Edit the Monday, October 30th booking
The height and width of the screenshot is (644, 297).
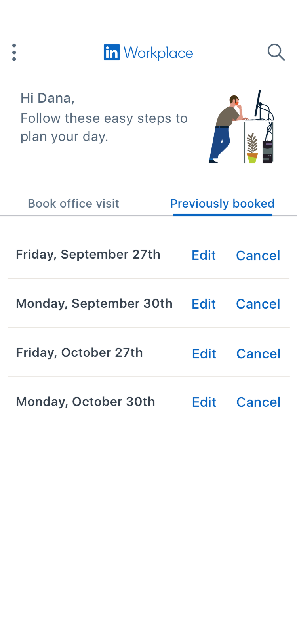tap(204, 402)
